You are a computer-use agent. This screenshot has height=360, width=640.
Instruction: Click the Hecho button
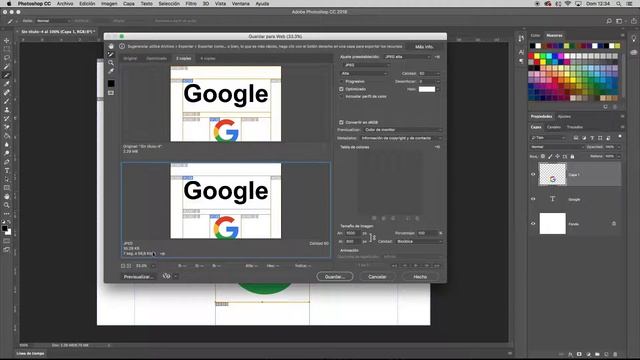(420, 277)
